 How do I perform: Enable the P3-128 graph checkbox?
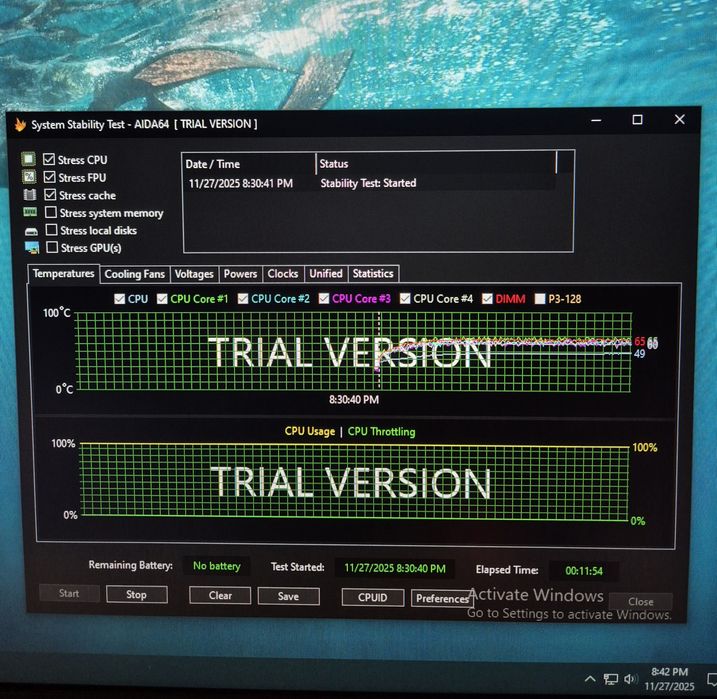(x=540, y=299)
